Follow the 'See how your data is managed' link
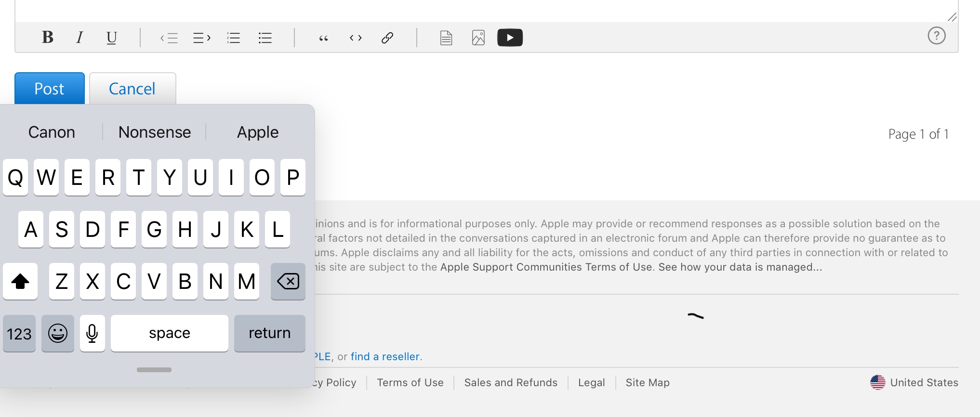 [x=741, y=267]
